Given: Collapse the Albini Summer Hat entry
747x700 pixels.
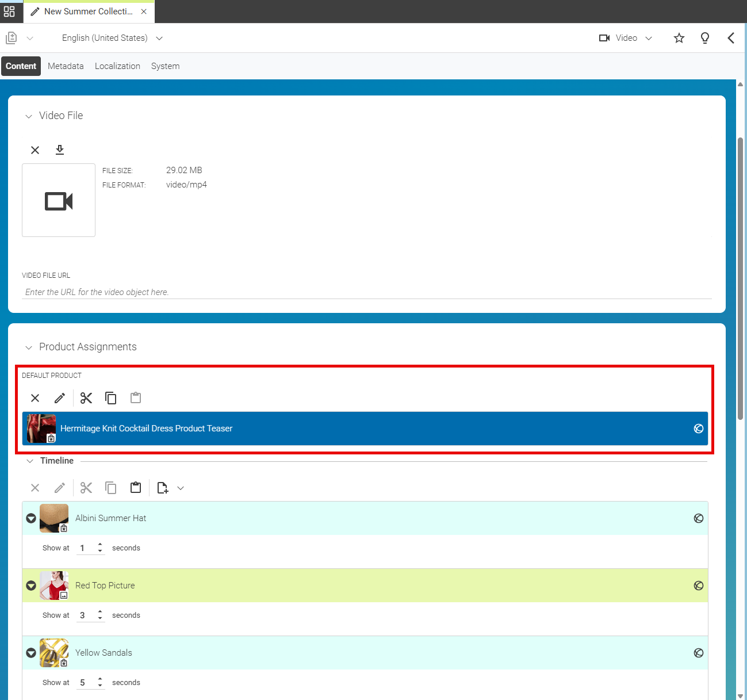Looking at the screenshot, I should (x=31, y=518).
